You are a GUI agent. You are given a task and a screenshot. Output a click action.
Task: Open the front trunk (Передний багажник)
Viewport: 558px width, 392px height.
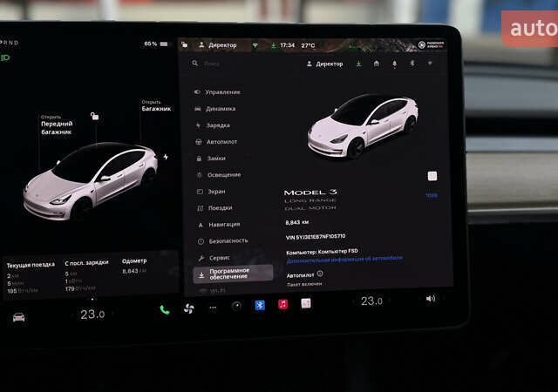click(56, 128)
